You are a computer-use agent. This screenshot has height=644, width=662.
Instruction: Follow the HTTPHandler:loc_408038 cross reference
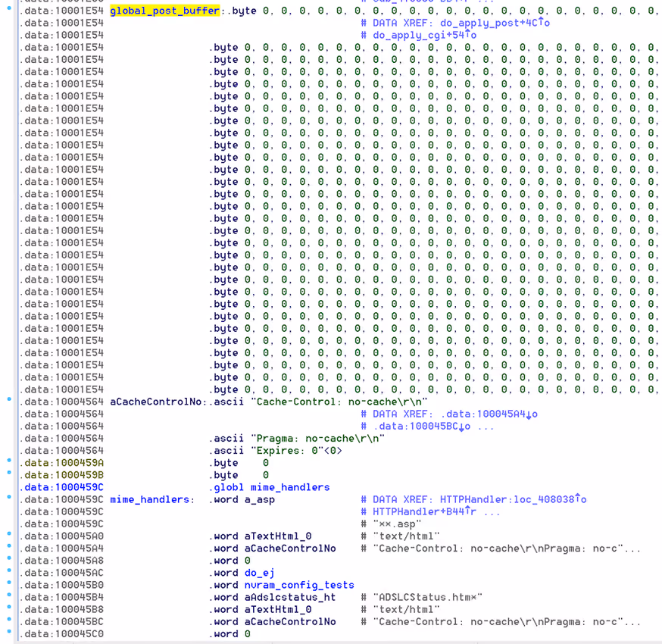tap(513, 499)
